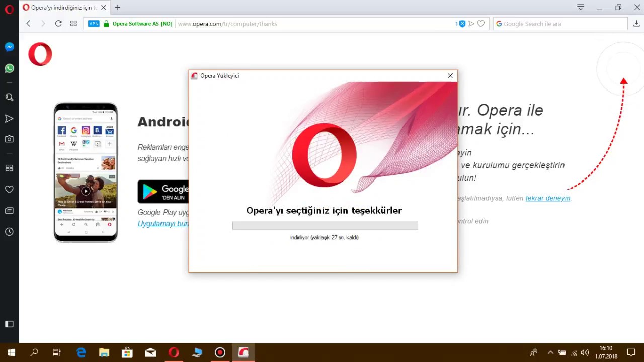Click the Google Play DEN ALIN badge
This screenshot has width=644, height=362.
click(163, 192)
